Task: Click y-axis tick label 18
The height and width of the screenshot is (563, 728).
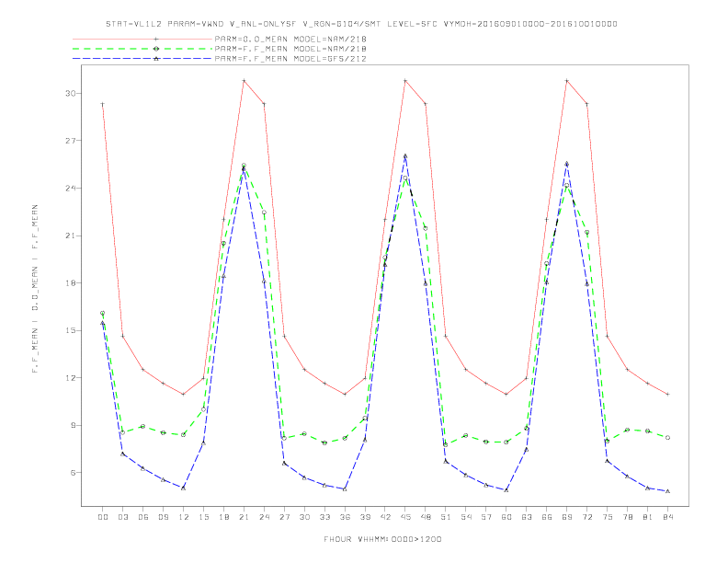Action: (70, 283)
